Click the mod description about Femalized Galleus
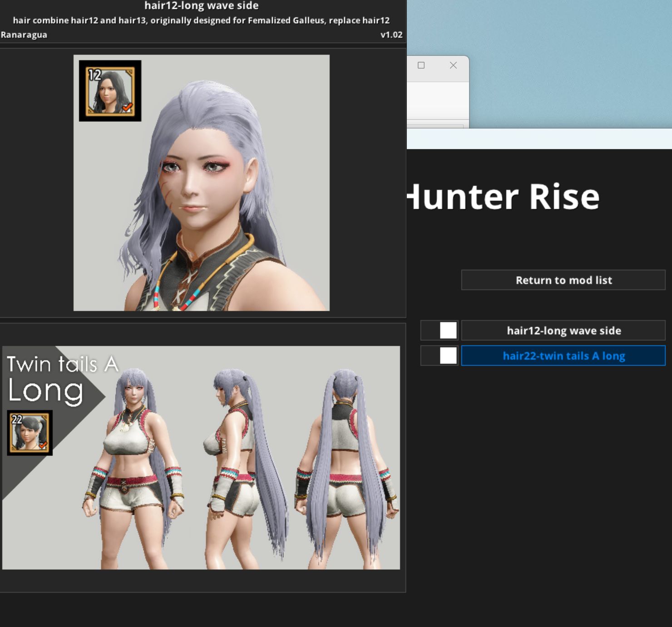672x627 pixels. (201, 20)
